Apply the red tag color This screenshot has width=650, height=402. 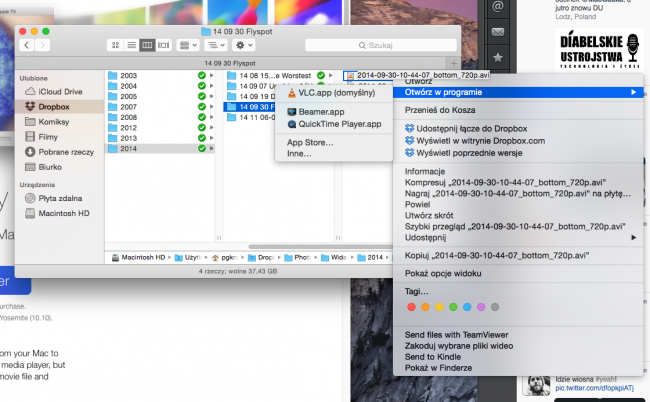pyautogui.click(x=411, y=307)
